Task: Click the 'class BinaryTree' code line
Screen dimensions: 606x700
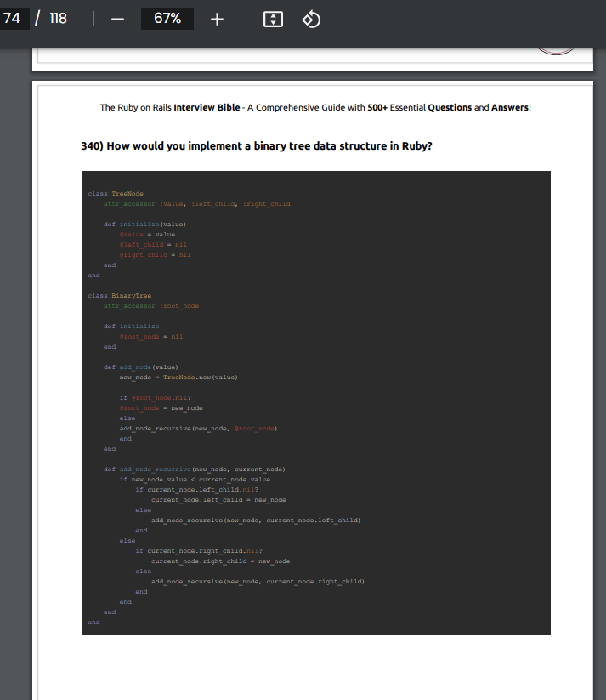Action: coord(120,296)
